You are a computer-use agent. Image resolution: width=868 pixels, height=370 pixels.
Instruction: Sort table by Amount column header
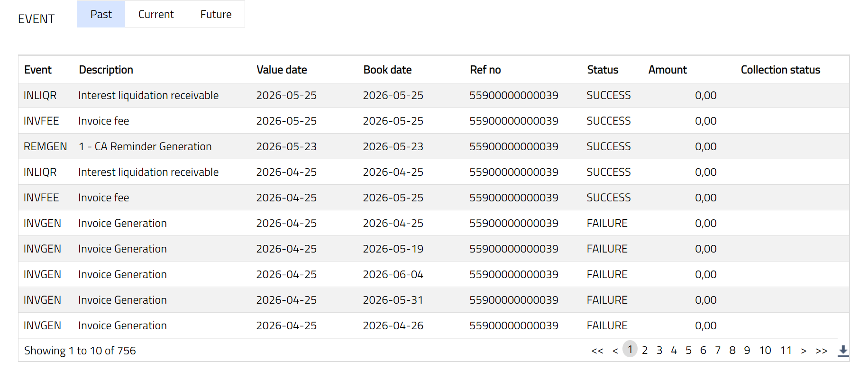667,70
